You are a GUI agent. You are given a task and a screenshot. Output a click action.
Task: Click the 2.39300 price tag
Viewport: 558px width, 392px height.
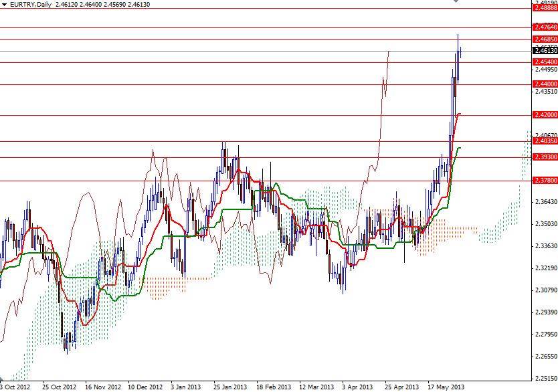click(544, 156)
